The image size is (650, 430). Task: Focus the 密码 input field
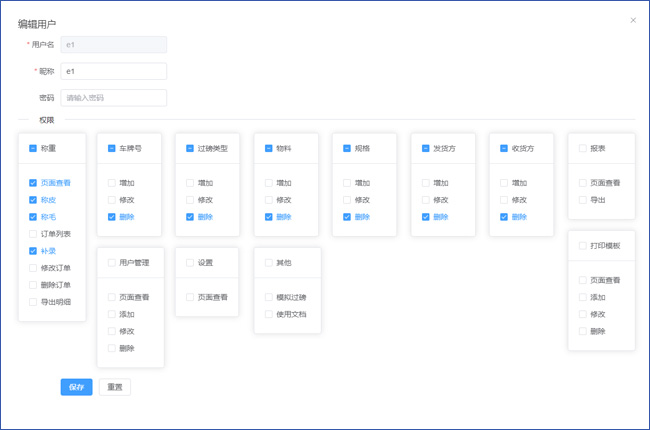pos(113,98)
